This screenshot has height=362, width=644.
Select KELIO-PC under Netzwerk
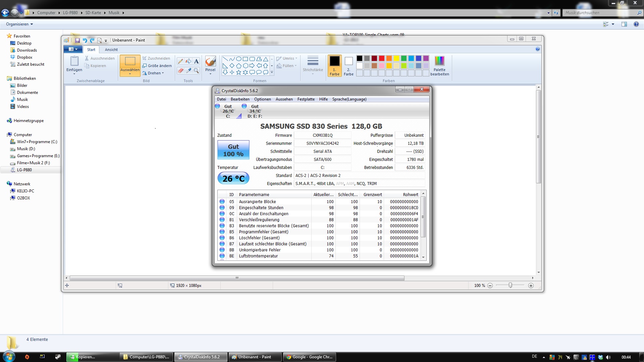click(x=25, y=191)
